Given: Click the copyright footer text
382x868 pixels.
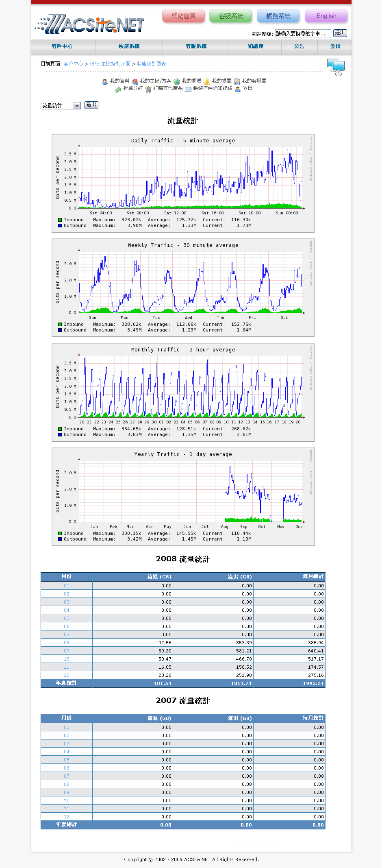Looking at the screenshot, I should (x=191, y=859).
